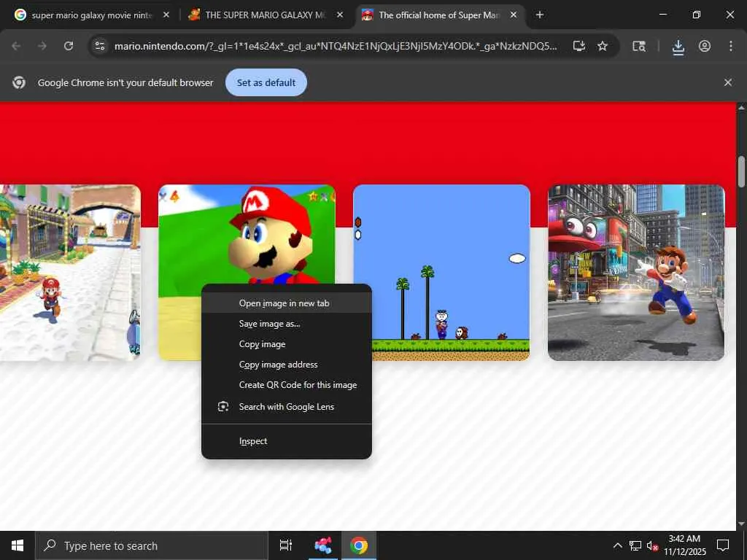
Task: Click the muted volume icon in tray
Action: pos(652,545)
